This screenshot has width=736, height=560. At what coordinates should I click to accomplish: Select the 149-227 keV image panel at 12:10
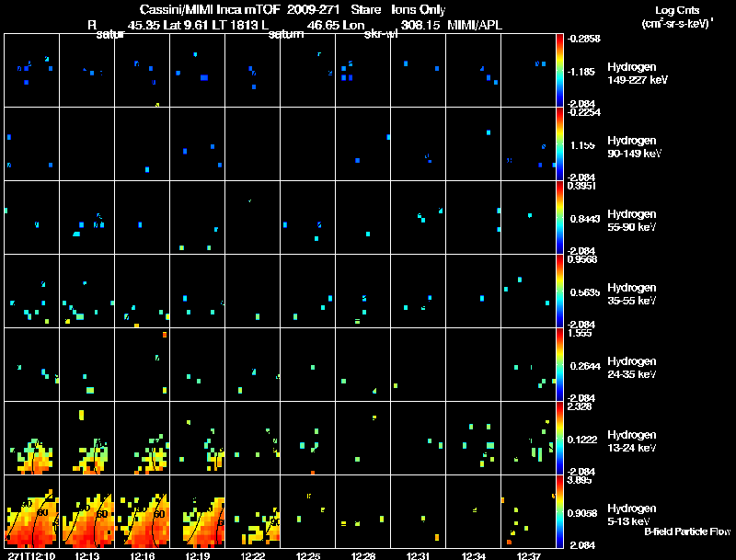coord(32,71)
